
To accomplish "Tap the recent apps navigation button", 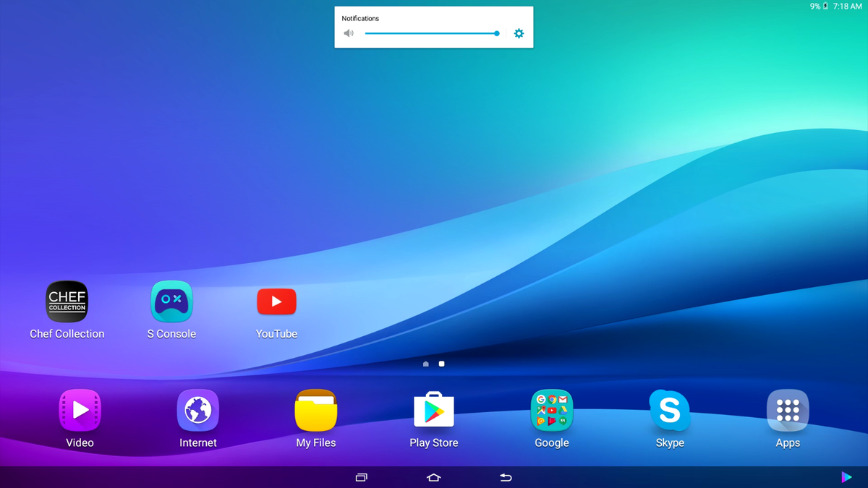I will pyautogui.click(x=362, y=477).
